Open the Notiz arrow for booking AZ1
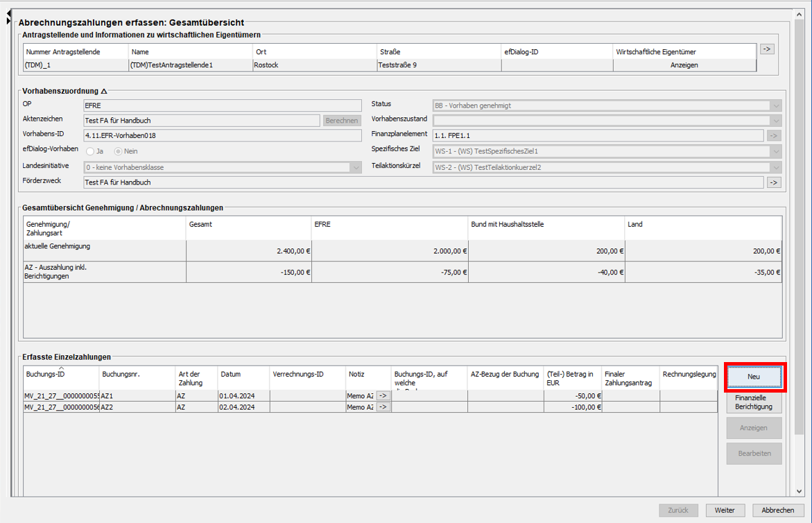Screen dimensions: 812x523 [x=383, y=396]
